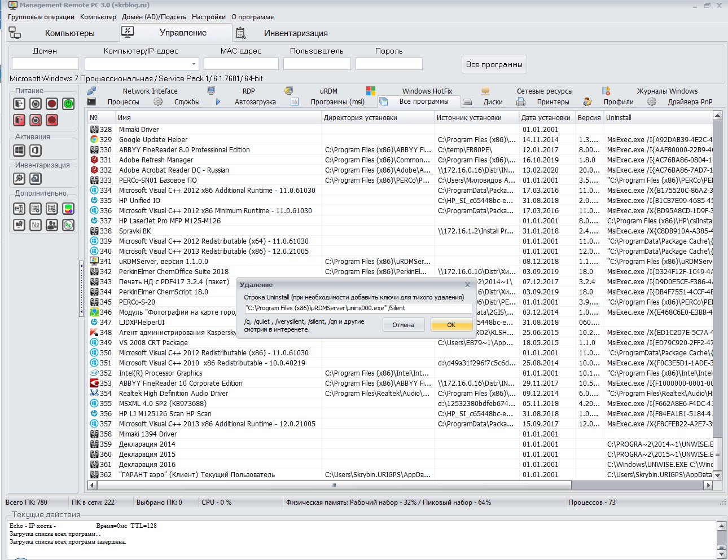Click the Windows logo activation icon
The image size is (728, 560).
point(19,151)
